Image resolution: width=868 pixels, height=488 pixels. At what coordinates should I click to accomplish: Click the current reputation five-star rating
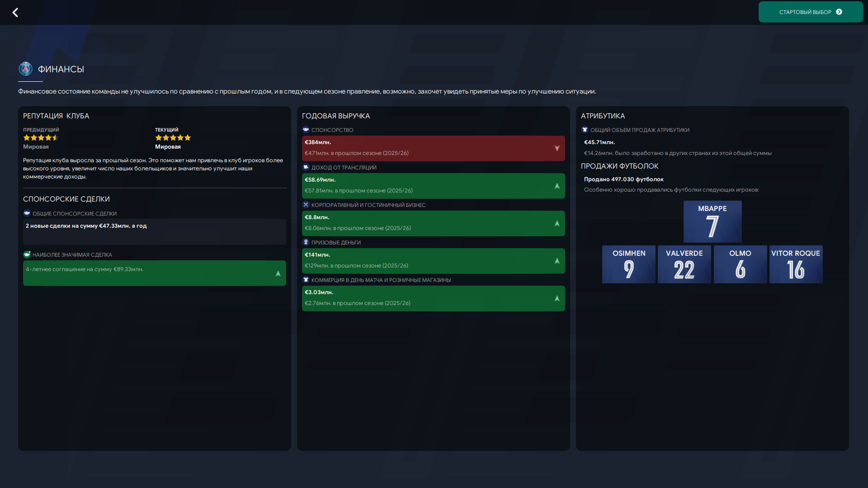click(x=173, y=138)
